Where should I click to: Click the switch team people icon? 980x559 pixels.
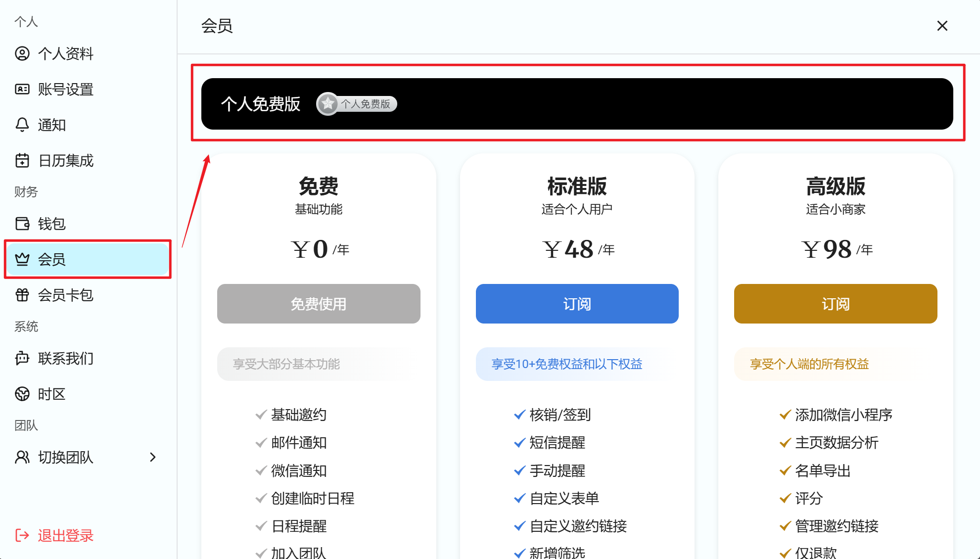(22, 457)
